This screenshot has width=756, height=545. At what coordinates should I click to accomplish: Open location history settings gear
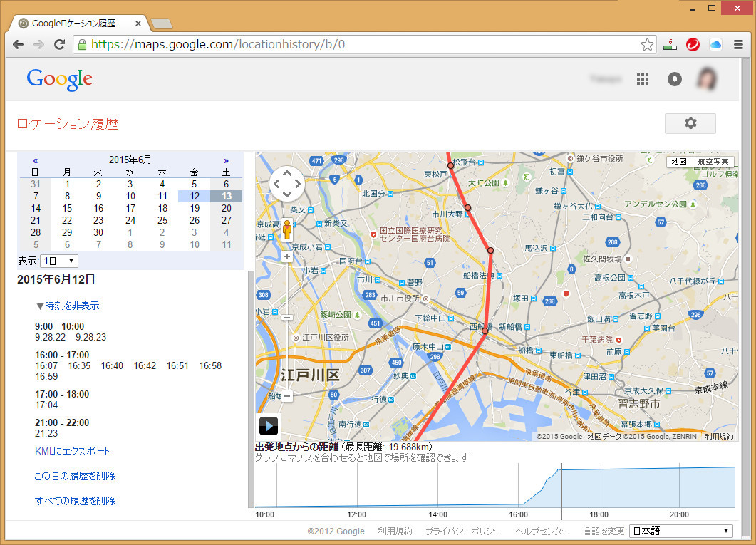point(690,123)
